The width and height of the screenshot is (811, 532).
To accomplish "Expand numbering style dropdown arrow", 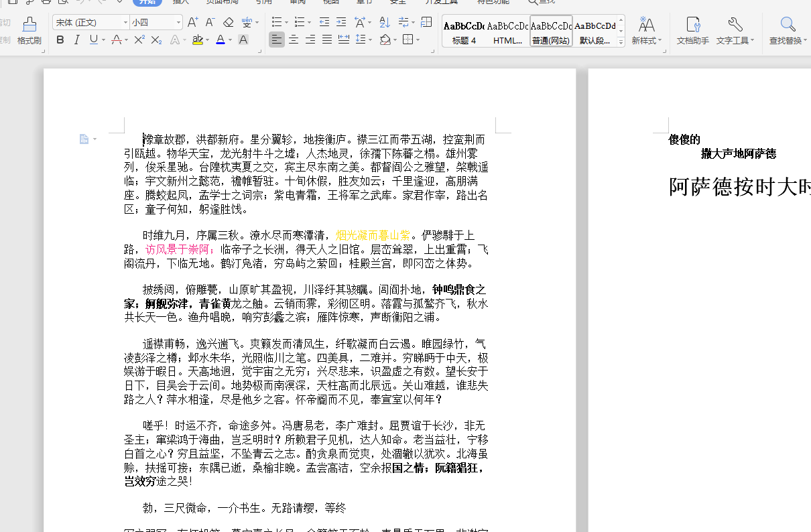I will pyautogui.click(x=308, y=23).
